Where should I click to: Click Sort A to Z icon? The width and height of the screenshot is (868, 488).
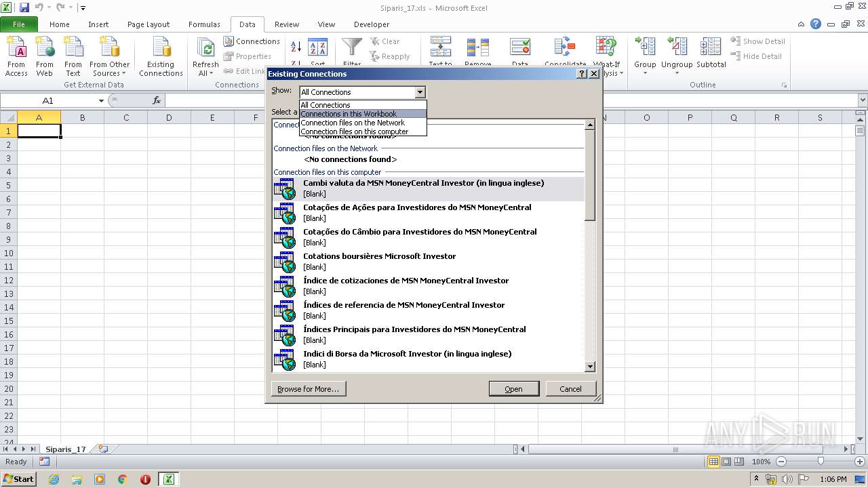296,47
